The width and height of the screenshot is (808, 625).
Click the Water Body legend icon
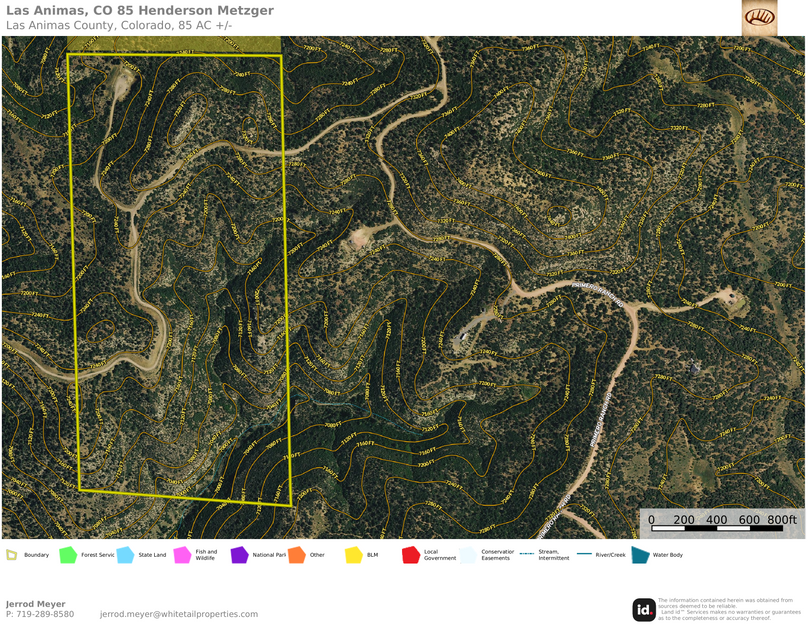coord(640,555)
